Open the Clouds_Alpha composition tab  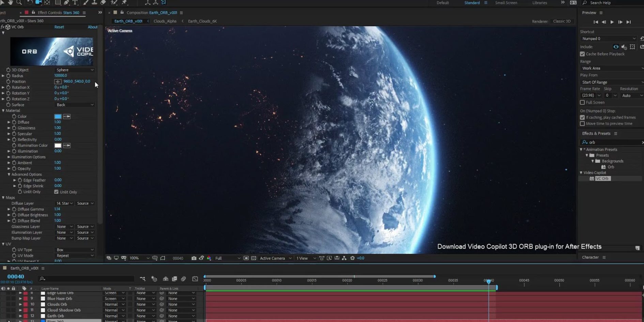(165, 21)
